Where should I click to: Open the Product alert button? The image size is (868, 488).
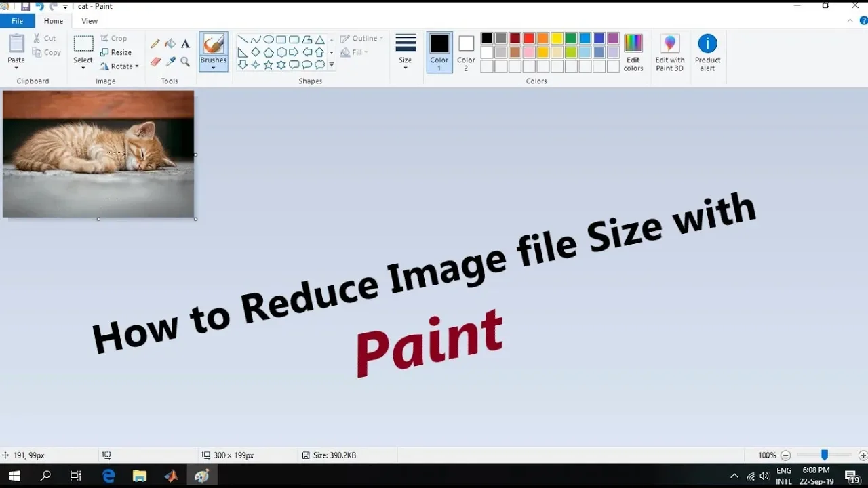[707, 52]
